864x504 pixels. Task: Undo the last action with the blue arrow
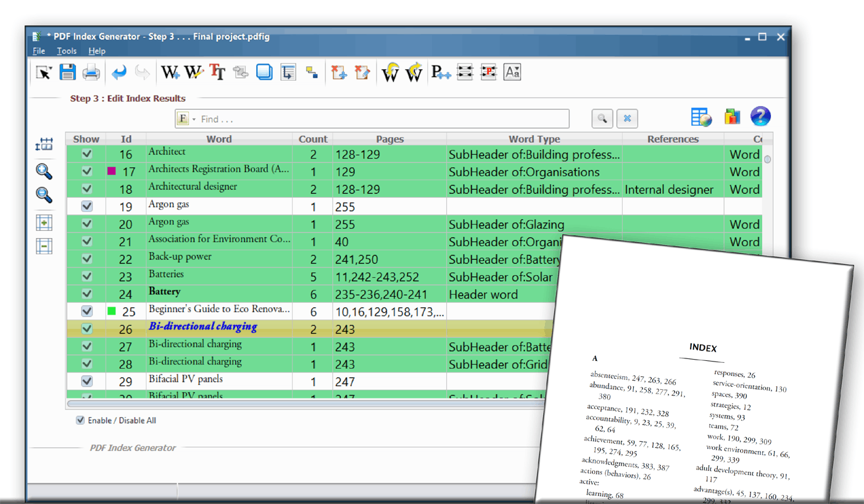coord(119,73)
